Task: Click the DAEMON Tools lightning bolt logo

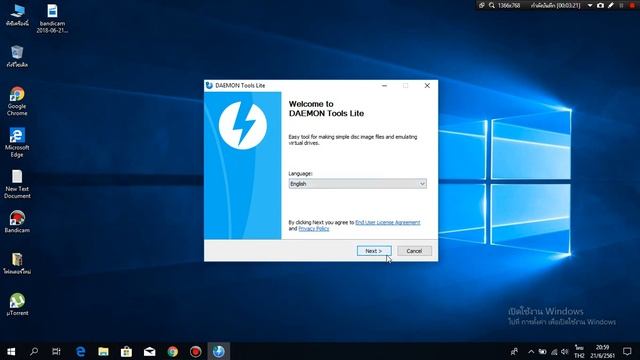Action: click(x=243, y=125)
